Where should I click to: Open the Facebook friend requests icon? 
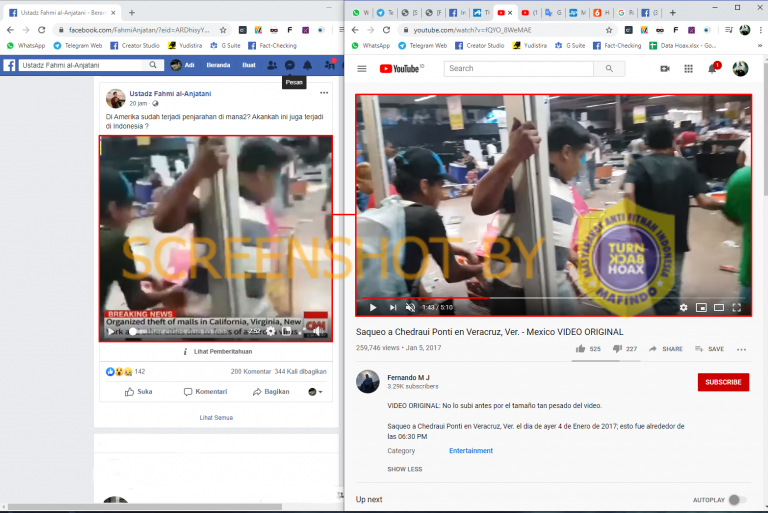point(272,65)
